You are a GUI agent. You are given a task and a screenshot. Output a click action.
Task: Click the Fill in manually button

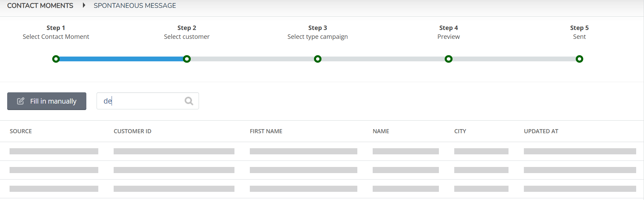47,101
